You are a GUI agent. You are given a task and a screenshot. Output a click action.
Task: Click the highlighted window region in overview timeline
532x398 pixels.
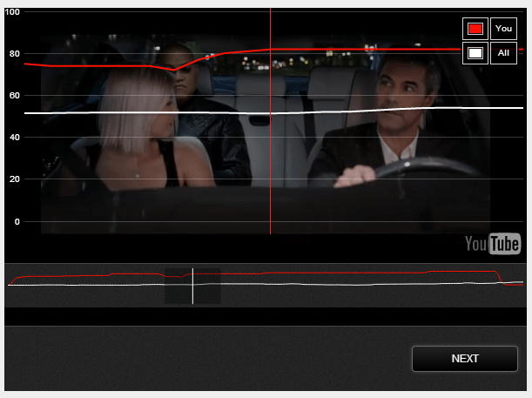(x=192, y=286)
